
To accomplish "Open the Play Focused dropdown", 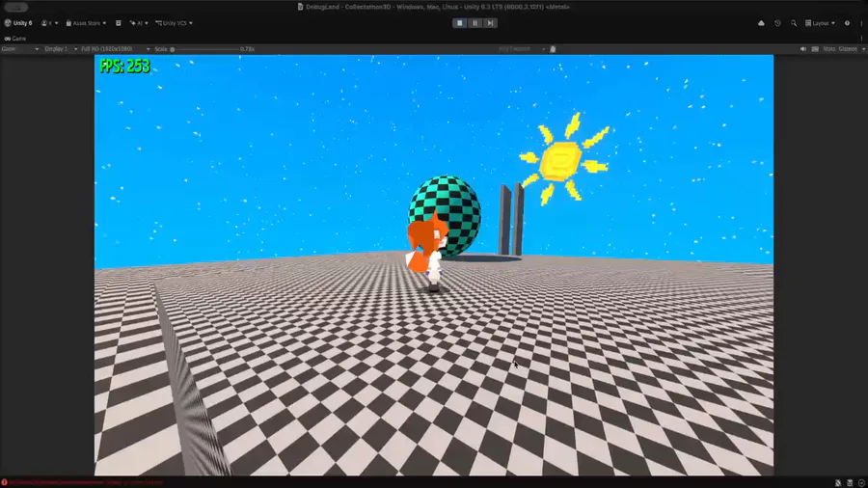I will 522,49.
